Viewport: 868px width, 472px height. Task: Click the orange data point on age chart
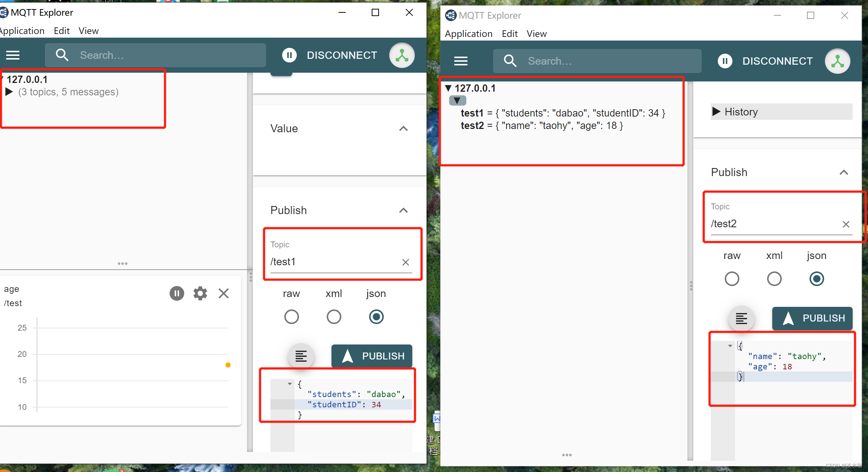click(x=228, y=365)
